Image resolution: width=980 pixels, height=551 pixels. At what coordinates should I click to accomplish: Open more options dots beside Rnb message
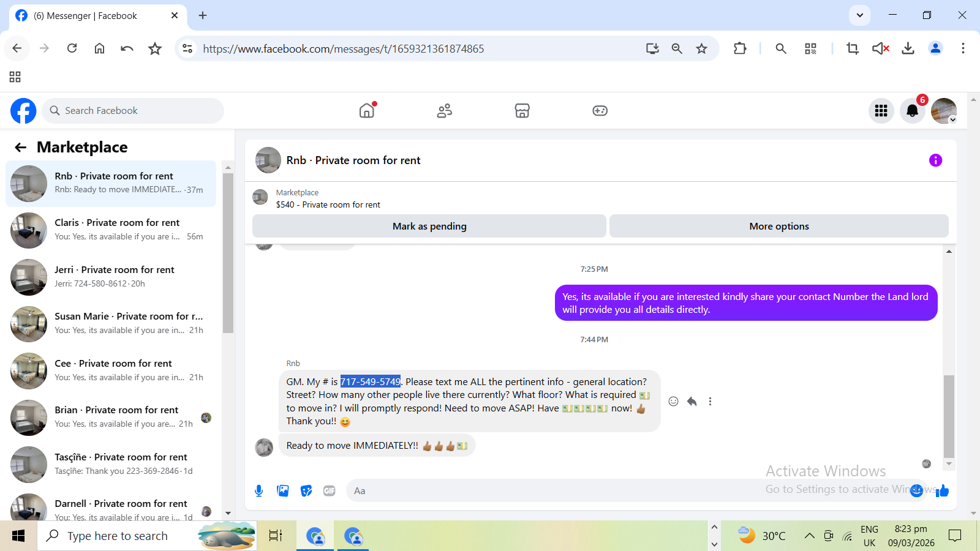click(x=710, y=402)
